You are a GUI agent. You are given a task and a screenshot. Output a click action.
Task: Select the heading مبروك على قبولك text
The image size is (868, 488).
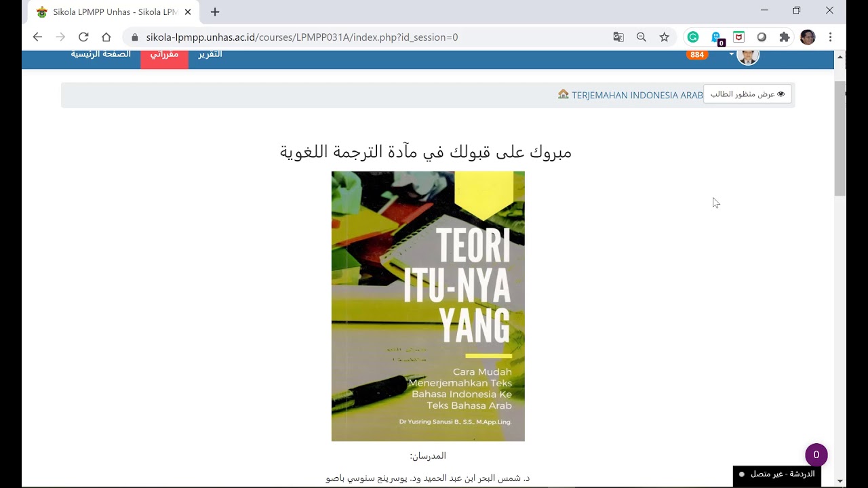(x=426, y=152)
